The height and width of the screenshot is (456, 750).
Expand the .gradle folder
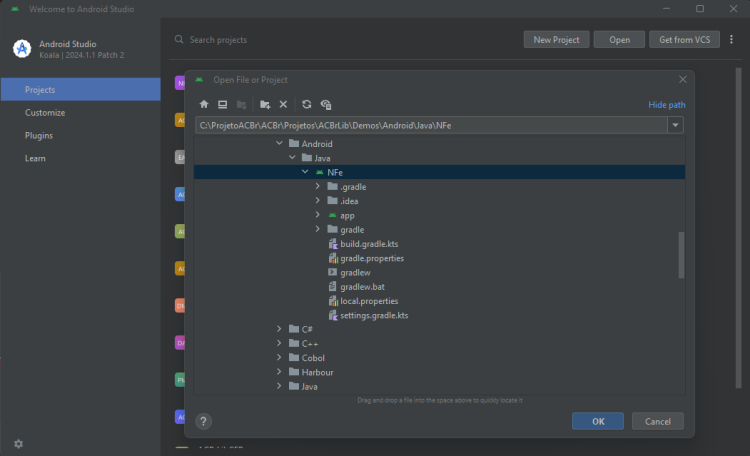[318, 186]
